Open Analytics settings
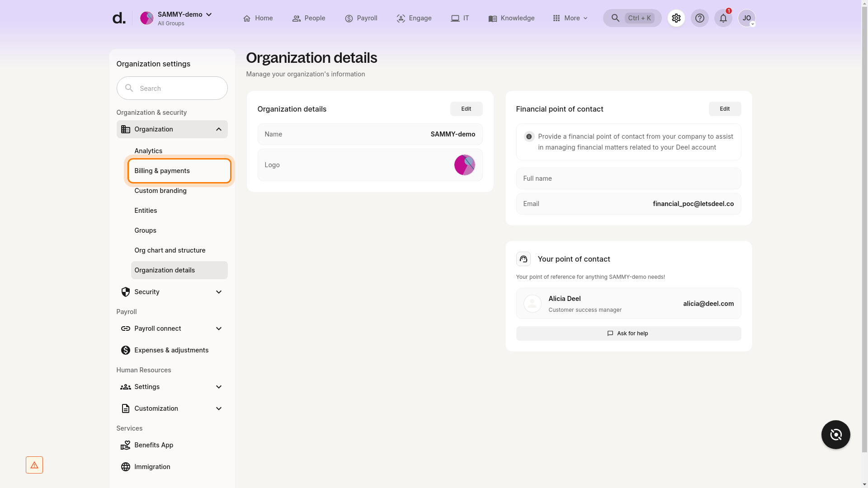The image size is (868, 488). tap(179, 151)
